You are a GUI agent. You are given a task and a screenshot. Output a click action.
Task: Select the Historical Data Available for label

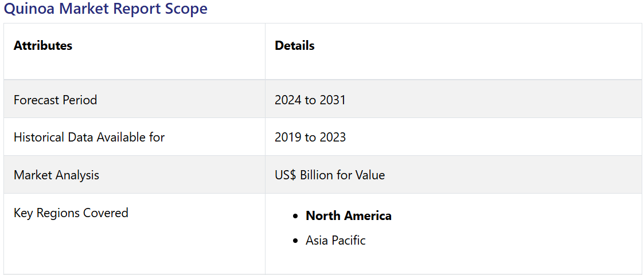(x=89, y=137)
